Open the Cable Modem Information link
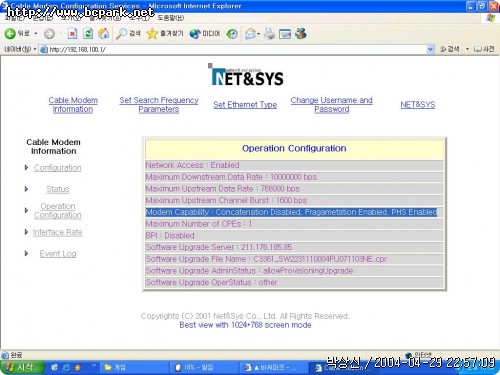This screenshot has height=375, width=500. coord(73,105)
